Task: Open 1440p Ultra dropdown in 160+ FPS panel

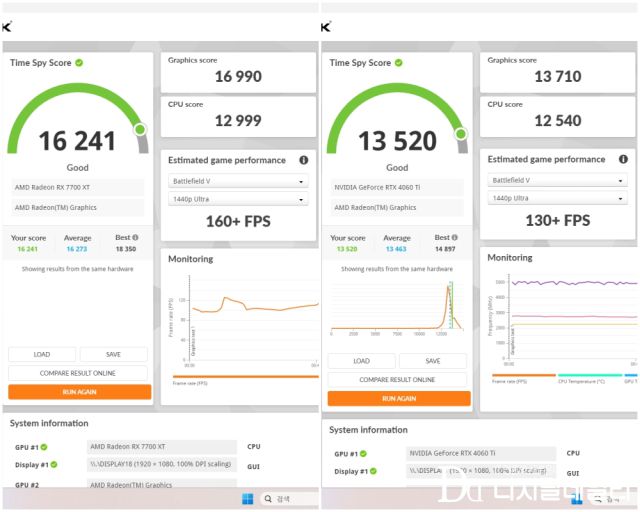Action: coord(238,199)
